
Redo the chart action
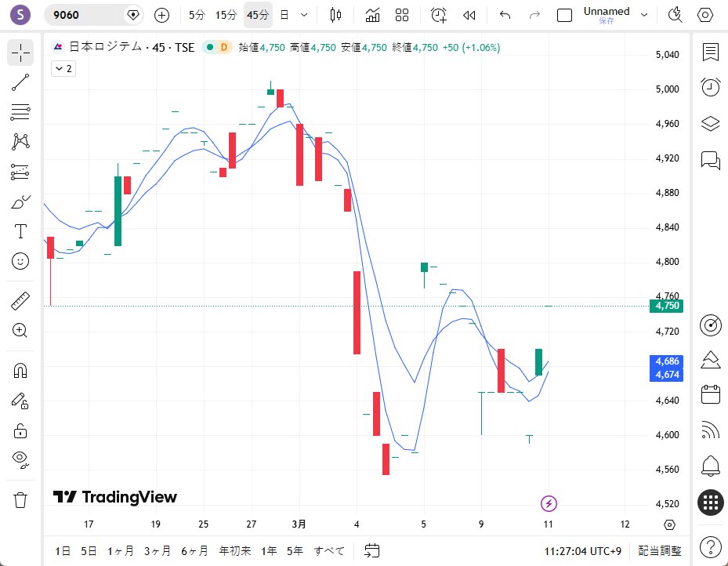click(535, 16)
